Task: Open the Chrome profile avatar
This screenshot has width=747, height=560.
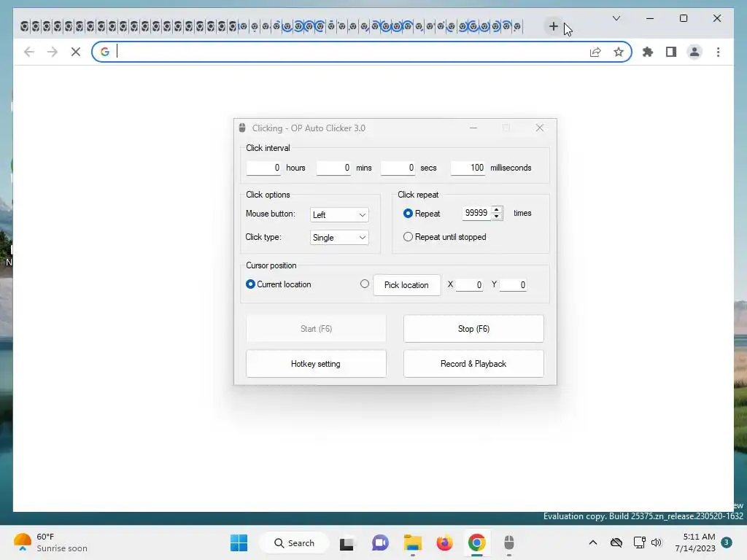Action: (x=694, y=52)
